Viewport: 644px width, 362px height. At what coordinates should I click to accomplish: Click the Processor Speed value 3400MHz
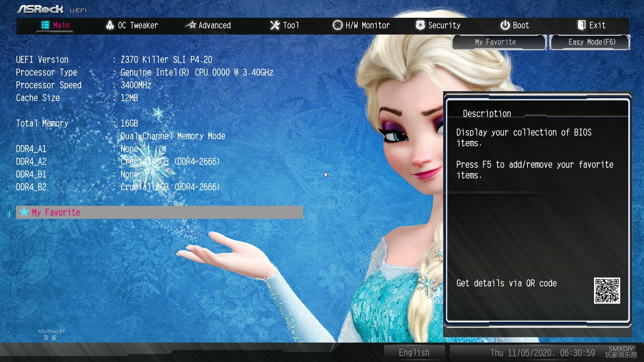(x=136, y=85)
